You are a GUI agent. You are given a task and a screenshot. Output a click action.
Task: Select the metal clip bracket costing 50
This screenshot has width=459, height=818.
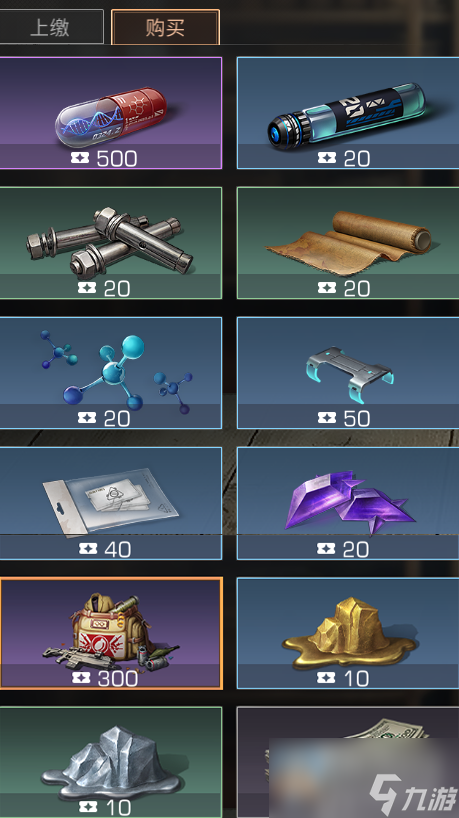pos(348,373)
